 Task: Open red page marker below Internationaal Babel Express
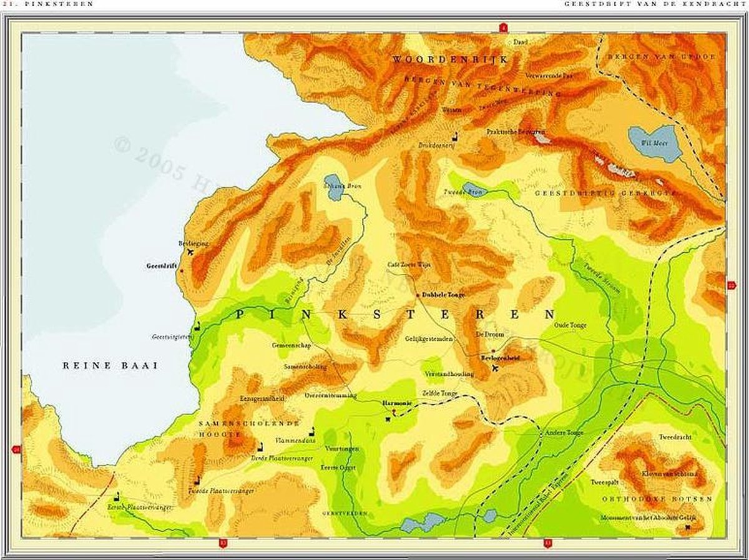tap(548, 543)
